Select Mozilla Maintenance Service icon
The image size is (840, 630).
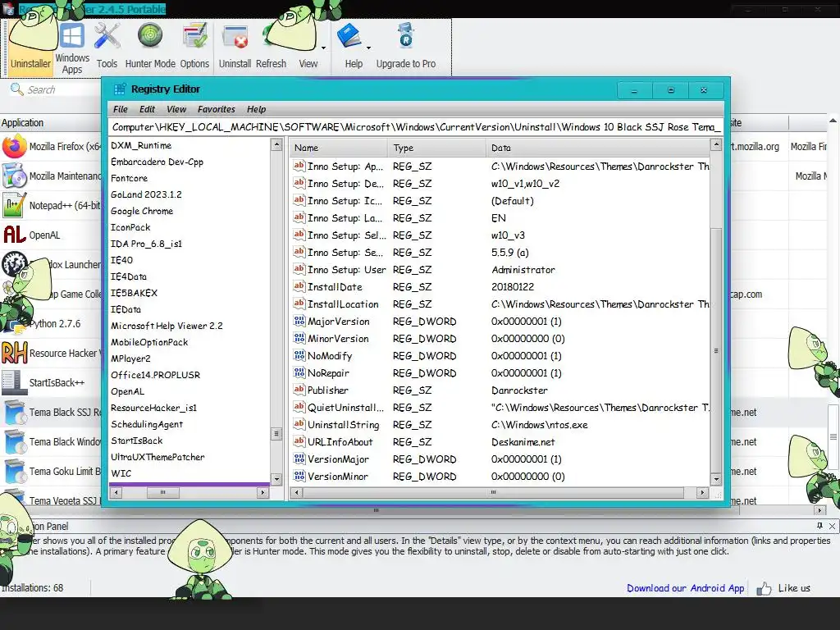(x=15, y=176)
